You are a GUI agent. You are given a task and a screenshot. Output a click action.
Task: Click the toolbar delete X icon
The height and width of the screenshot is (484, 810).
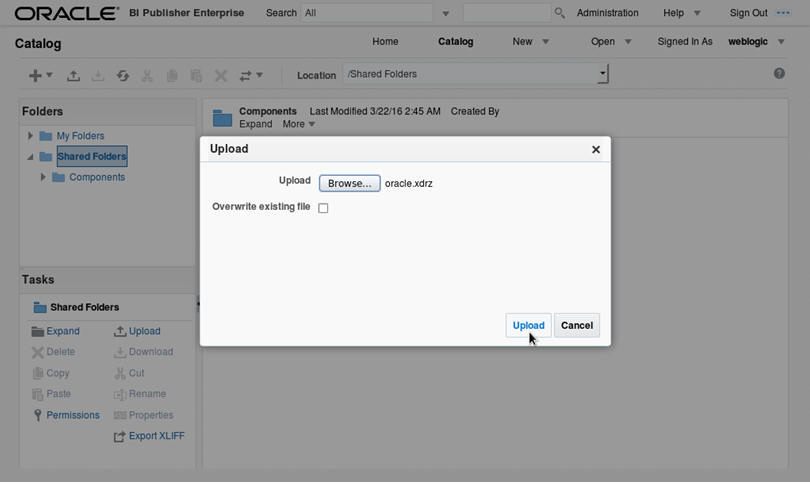(221, 75)
